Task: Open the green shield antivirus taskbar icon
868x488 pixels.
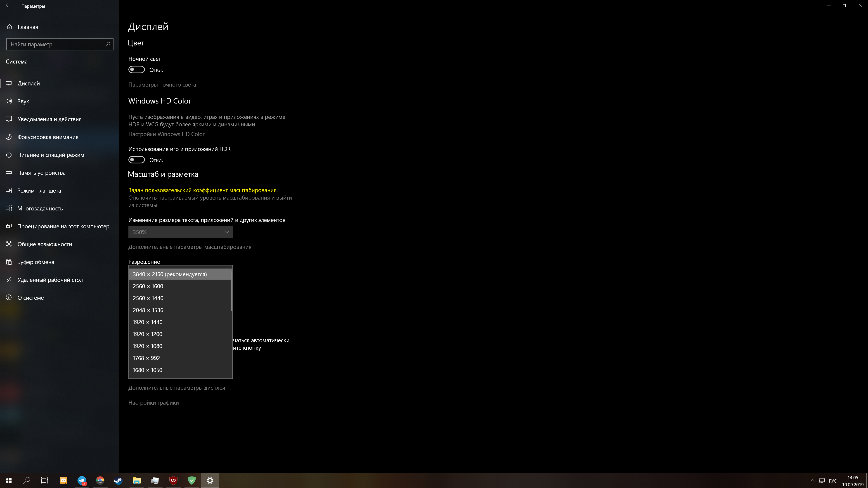Action: tap(192, 481)
